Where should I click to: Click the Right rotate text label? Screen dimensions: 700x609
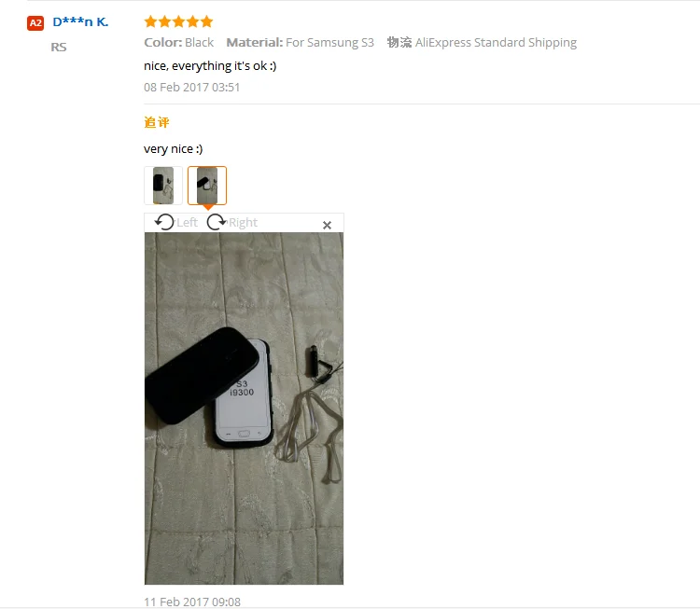pos(243,222)
